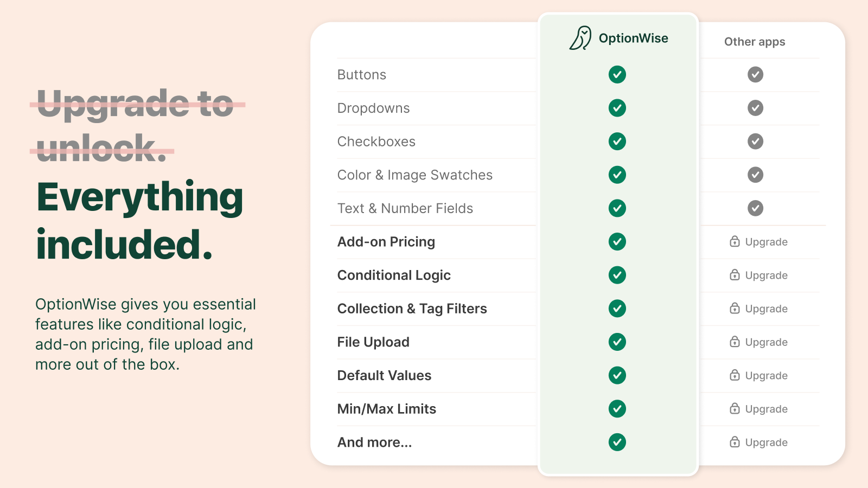The height and width of the screenshot is (488, 868).
Task: Click the Color & Image Swatches label
Action: pos(415,175)
